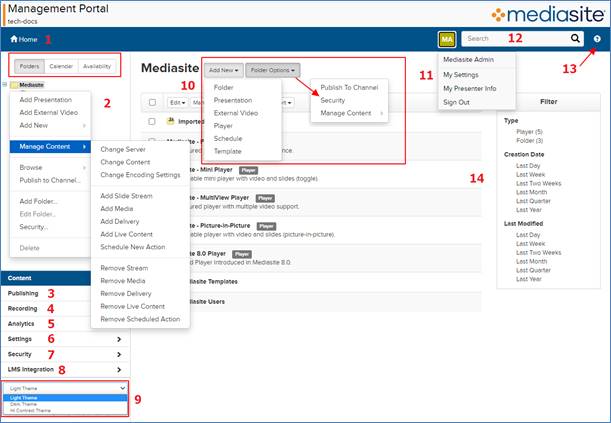Choose Add Slide Stream

pos(126,196)
